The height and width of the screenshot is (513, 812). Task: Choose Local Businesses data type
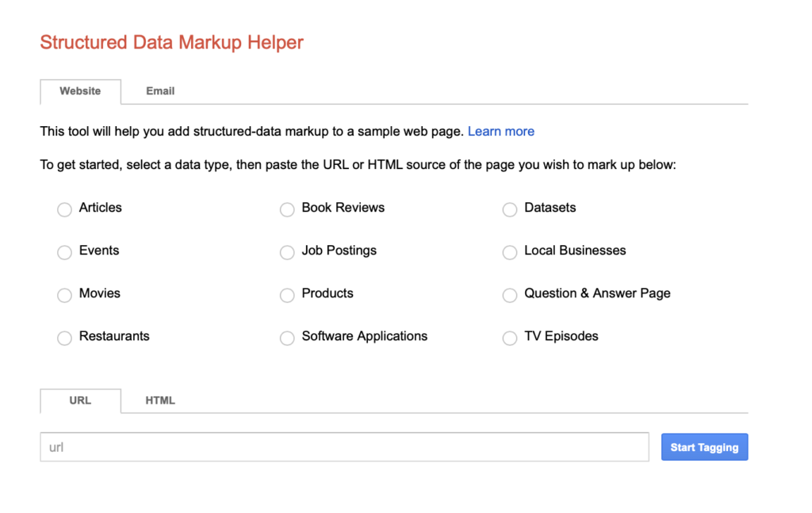[x=510, y=252]
